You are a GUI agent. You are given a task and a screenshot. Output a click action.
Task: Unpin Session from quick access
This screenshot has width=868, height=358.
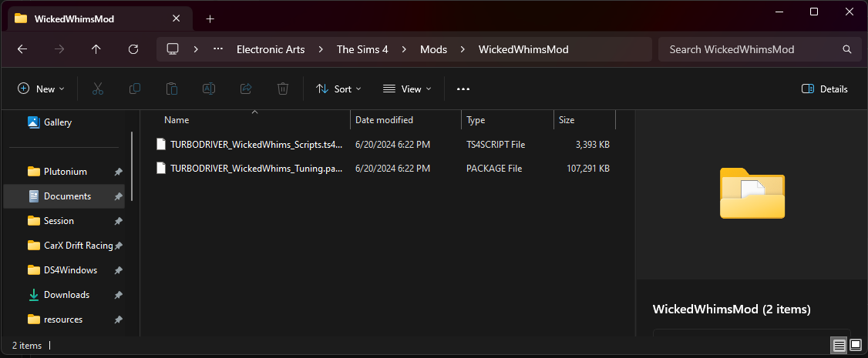(x=118, y=221)
